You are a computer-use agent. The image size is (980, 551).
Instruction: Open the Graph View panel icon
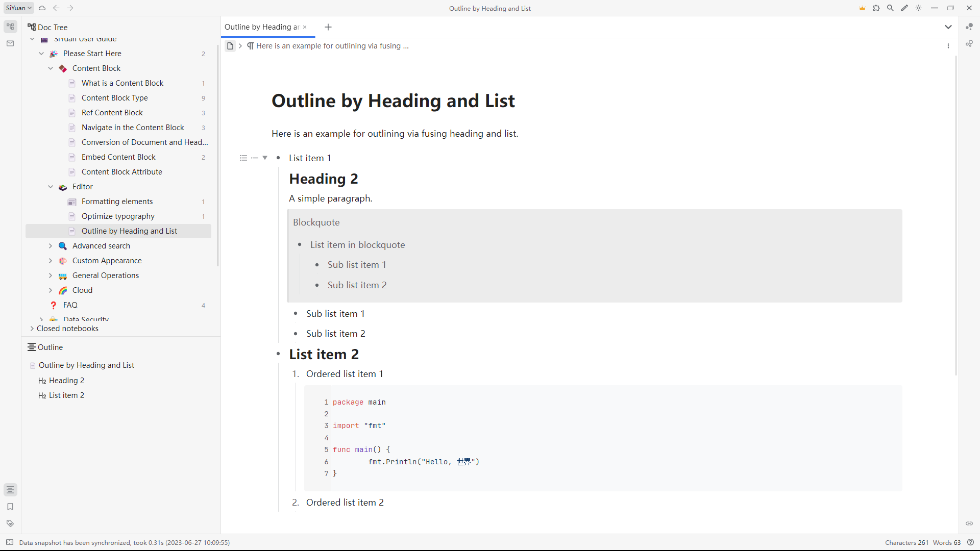tap(969, 27)
